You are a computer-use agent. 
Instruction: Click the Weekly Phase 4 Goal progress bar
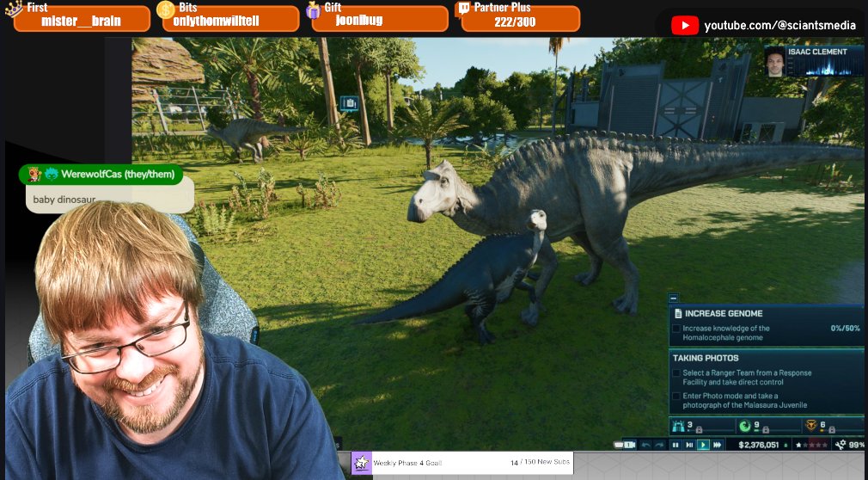pos(462,462)
